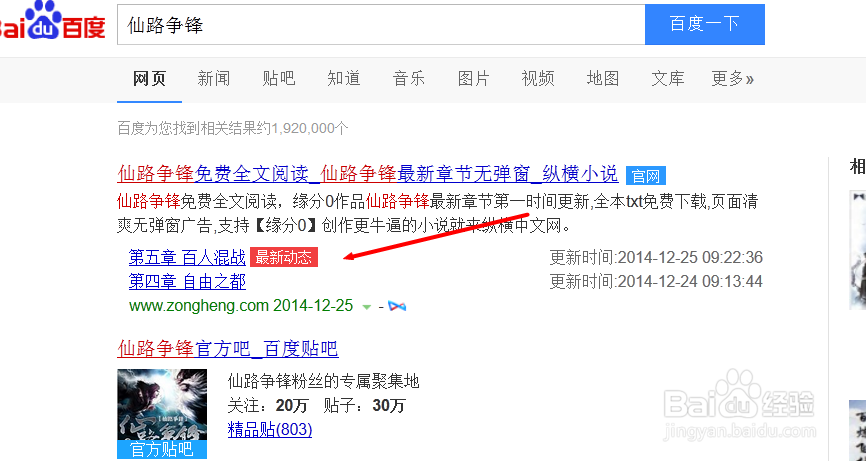
Task: Open the 仙路争锋免费全文阅读 result title
Action: click(367, 174)
